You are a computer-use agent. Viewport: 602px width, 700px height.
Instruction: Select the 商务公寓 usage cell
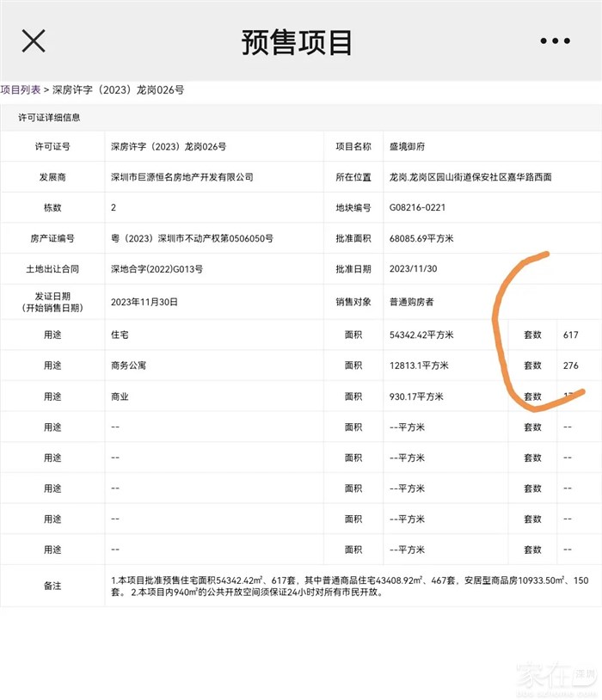coord(129,365)
